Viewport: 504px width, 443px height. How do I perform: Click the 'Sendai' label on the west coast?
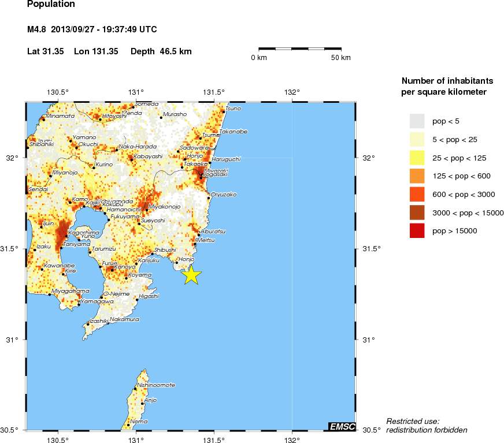38,189
